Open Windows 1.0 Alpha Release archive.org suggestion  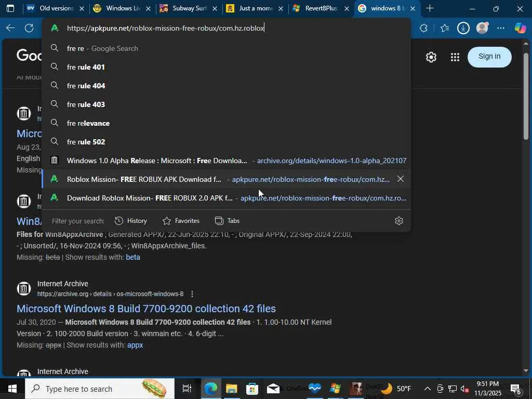coord(226,160)
